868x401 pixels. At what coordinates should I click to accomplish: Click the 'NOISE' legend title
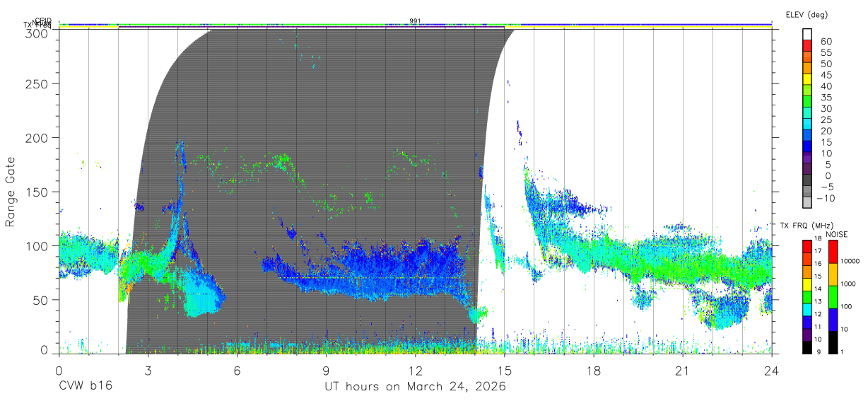click(838, 234)
